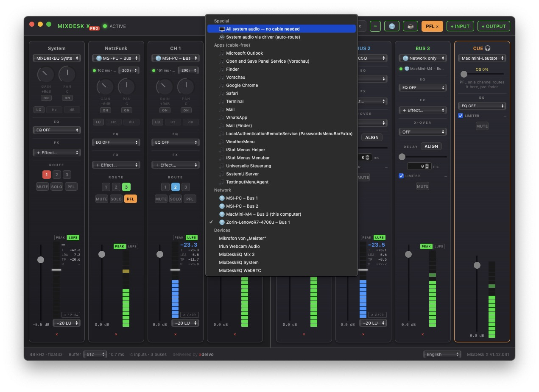Screen dimensions: 539x392
Task: Click the + INPUT button
Action: coord(460,26)
